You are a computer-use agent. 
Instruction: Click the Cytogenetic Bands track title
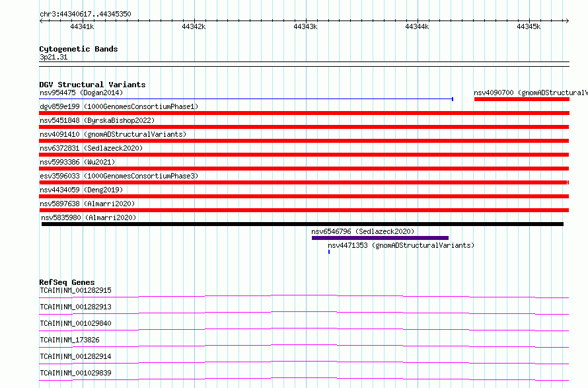(79, 49)
